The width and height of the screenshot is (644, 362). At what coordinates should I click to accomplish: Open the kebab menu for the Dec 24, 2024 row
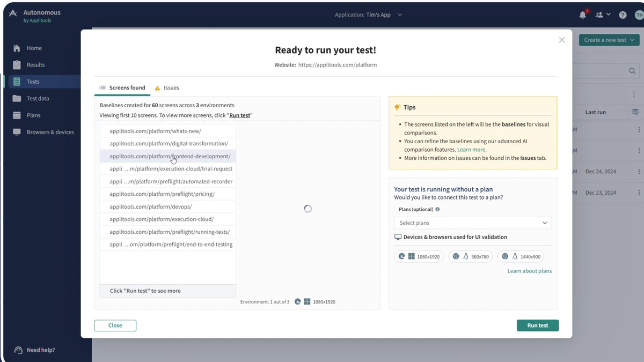click(x=639, y=172)
